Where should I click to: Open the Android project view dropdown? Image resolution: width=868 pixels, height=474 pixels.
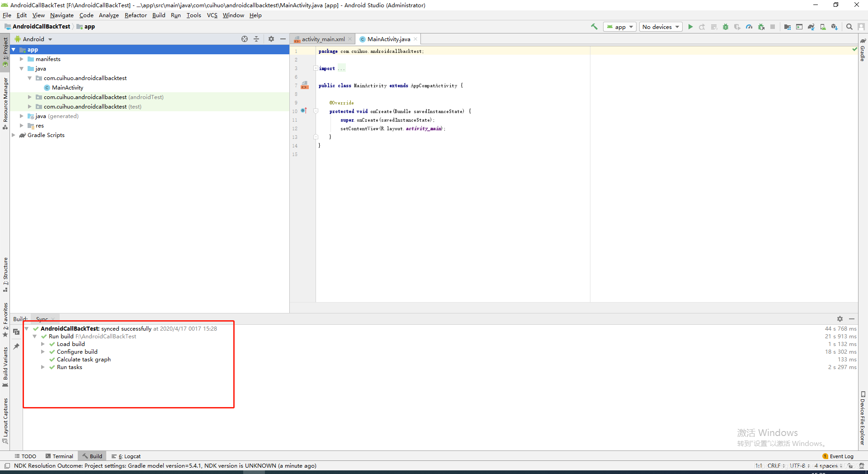click(x=34, y=39)
